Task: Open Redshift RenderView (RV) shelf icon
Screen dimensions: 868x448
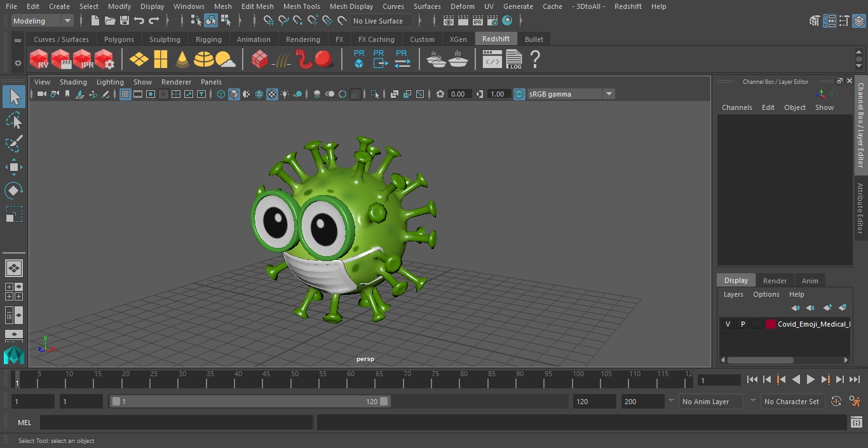Action: tap(39, 60)
